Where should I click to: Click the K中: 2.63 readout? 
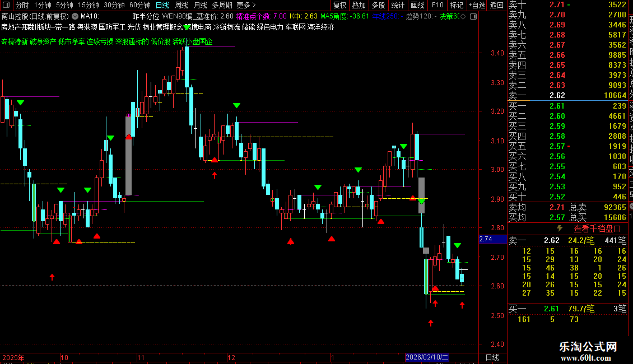[x=304, y=16]
